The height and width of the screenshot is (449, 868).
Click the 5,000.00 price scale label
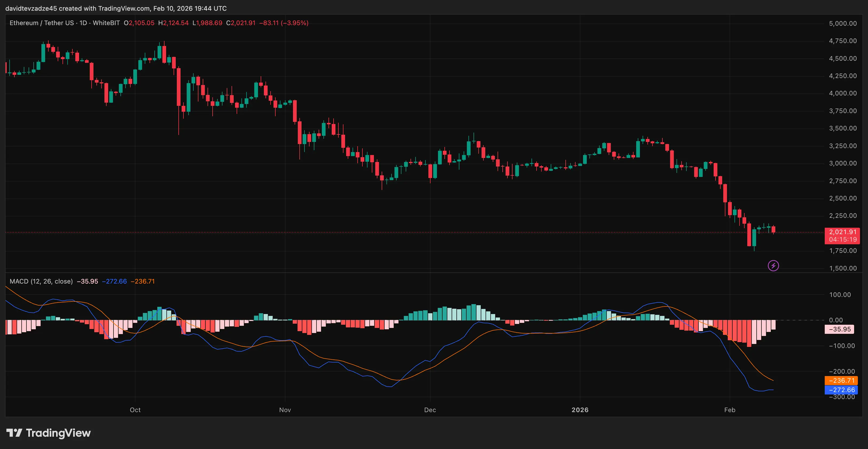pos(843,24)
